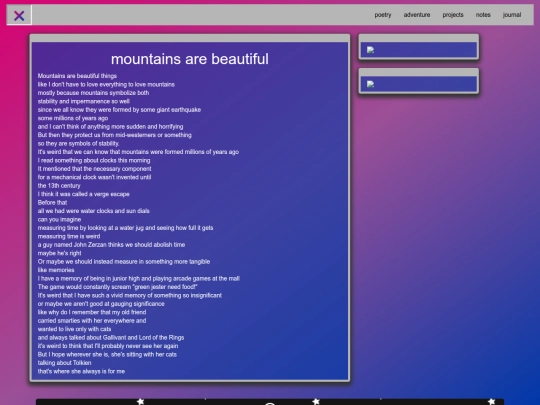Image resolution: width=540 pixels, height=405 pixels.
Task: Click the second broken image in sidebar
Action: point(370,84)
